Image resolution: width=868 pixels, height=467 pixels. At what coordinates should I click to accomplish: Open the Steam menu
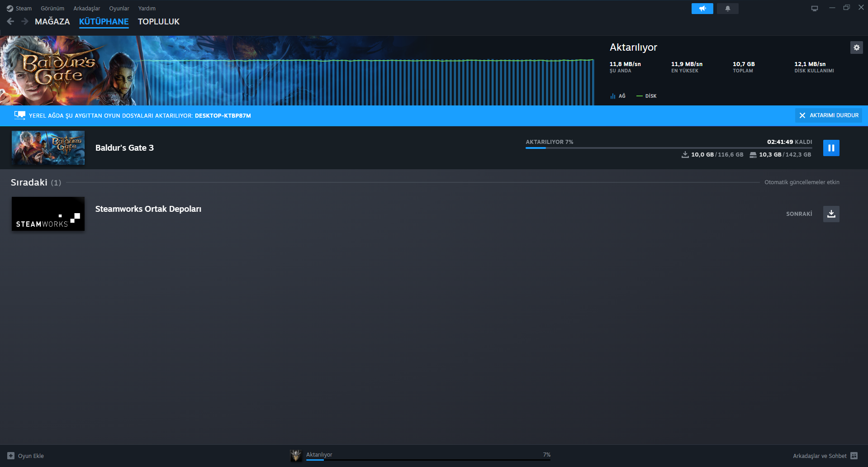24,9
